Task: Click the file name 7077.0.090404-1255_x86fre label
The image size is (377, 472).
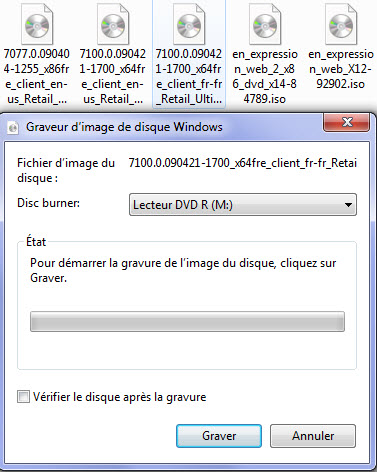Action: (37, 76)
